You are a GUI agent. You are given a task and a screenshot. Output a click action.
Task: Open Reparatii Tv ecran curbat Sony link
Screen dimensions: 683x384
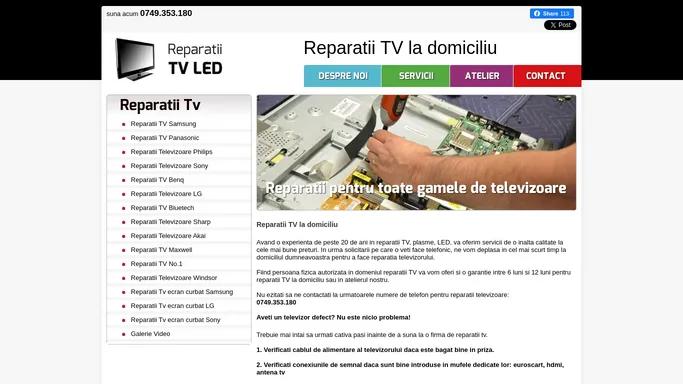coord(175,320)
